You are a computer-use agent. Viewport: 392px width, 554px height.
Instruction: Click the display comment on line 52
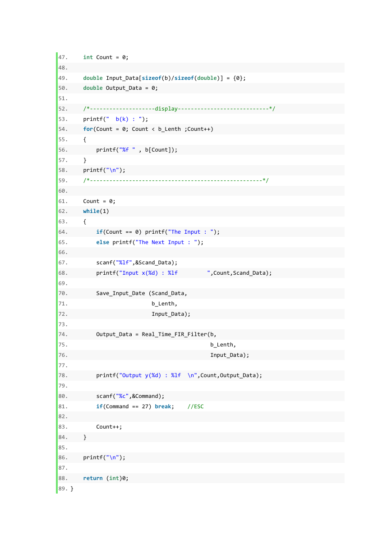179,109
